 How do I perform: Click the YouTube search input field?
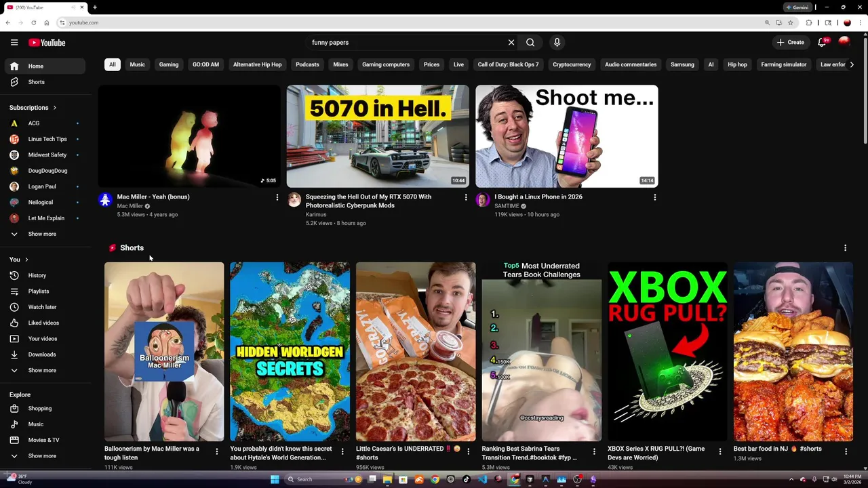coord(407,43)
